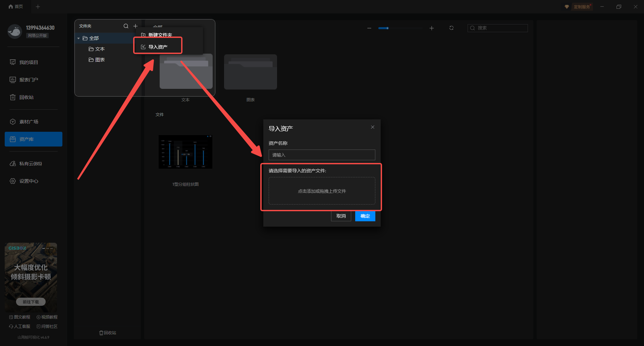Click the refresh icon near search box

[x=451, y=28]
